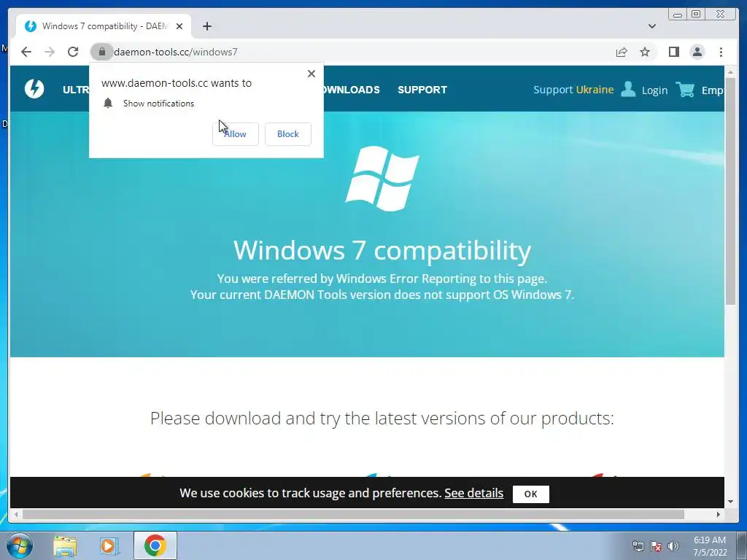This screenshot has height=560, width=747.
Task: Launch Windows Media Player from taskbar
Action: pyautogui.click(x=109, y=545)
